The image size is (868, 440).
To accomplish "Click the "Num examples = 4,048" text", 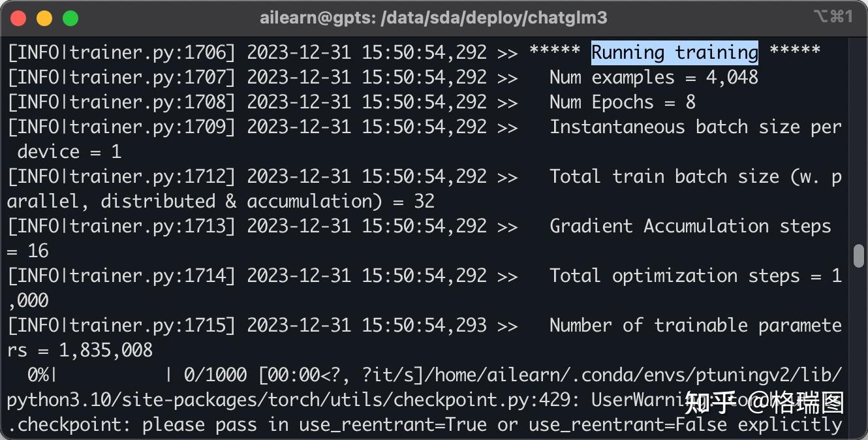I will click(653, 78).
